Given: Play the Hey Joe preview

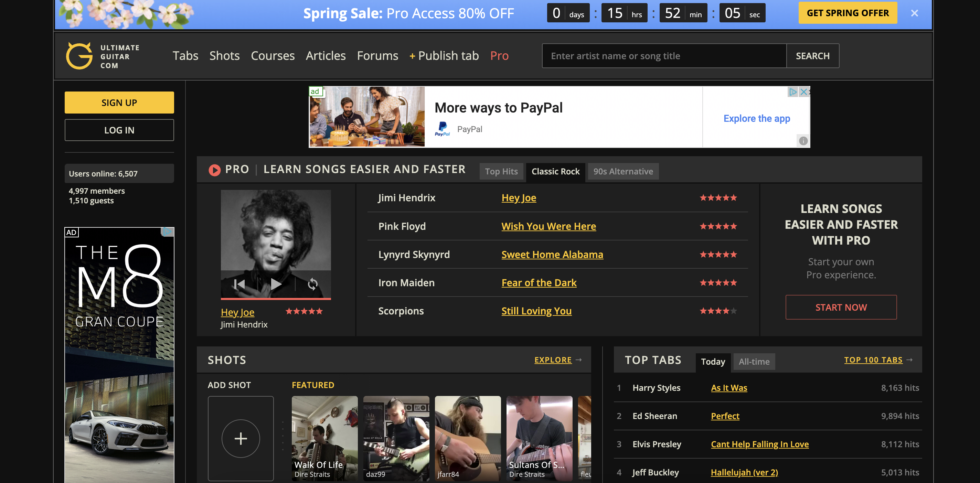Looking at the screenshot, I should (x=276, y=284).
